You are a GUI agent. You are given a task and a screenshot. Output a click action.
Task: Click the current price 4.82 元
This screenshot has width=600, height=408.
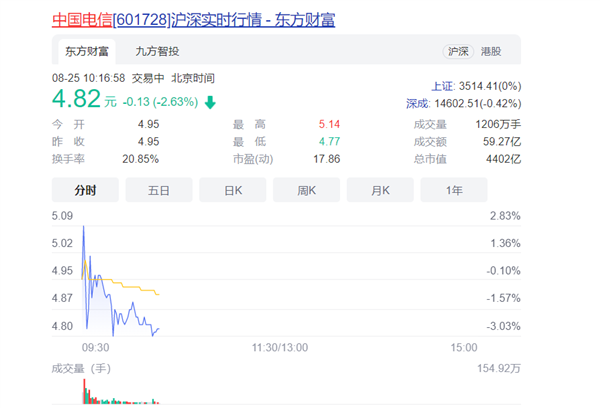click(84, 99)
